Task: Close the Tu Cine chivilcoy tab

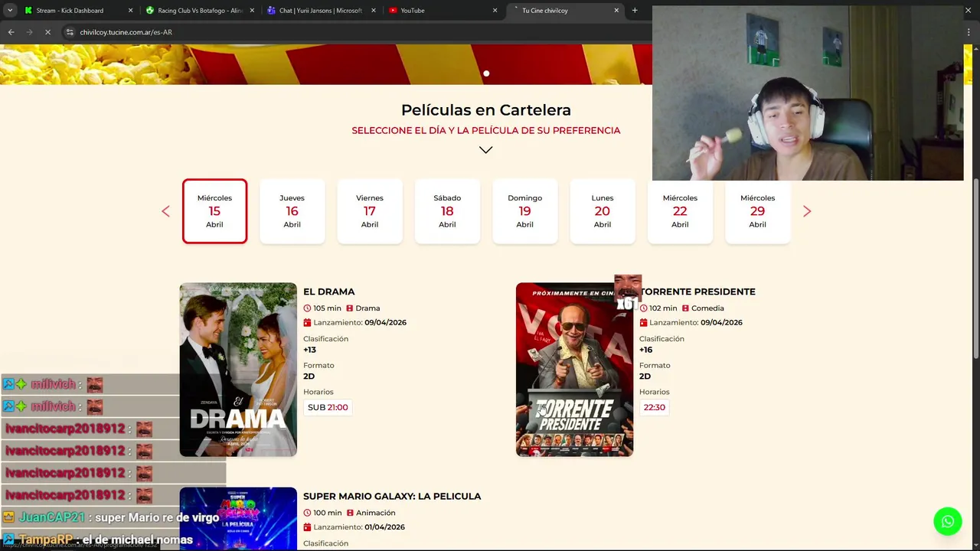Action: [x=616, y=11]
